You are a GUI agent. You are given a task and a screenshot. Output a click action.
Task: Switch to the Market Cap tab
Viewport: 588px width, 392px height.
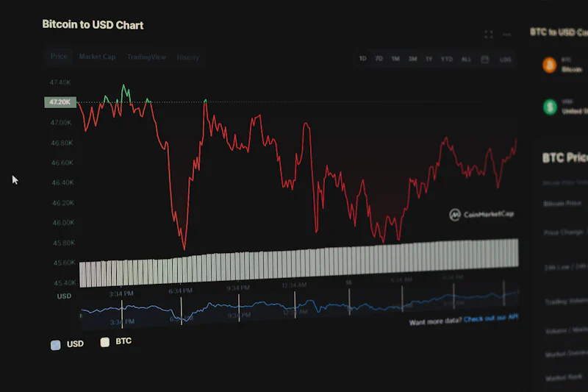coord(97,57)
